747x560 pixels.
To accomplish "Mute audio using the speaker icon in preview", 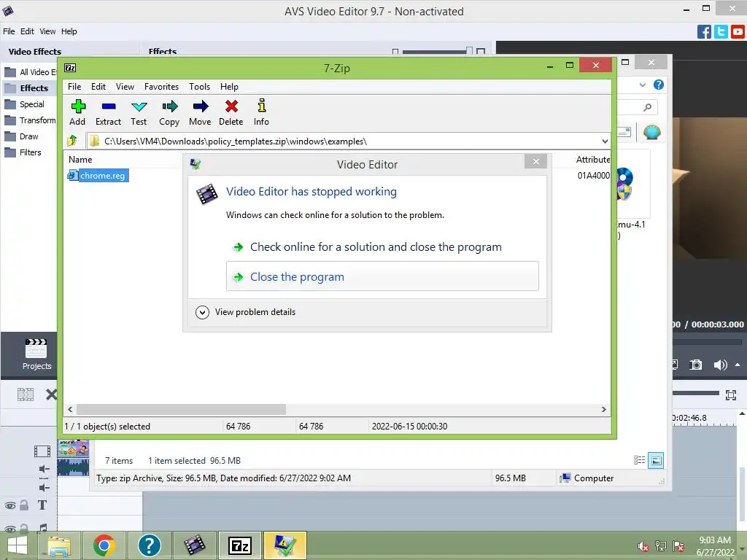I will coord(720,365).
